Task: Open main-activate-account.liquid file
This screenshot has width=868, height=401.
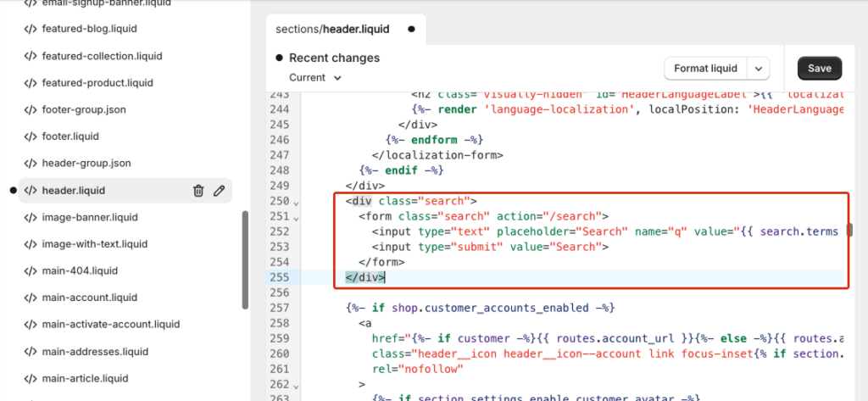Action: point(111,325)
